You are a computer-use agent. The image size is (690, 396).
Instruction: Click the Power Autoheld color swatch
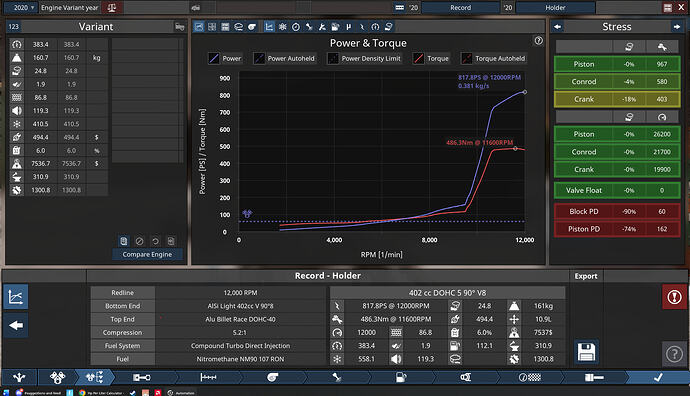[259, 58]
